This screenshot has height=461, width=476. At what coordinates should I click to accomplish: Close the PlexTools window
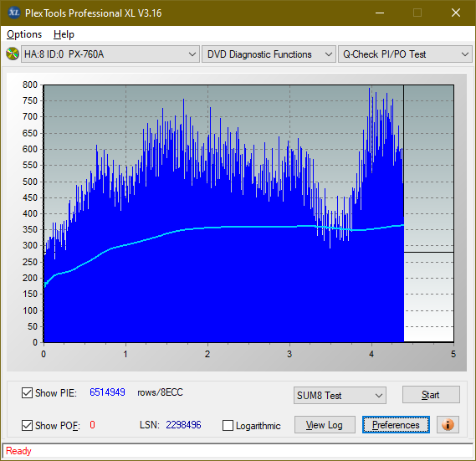pos(455,13)
